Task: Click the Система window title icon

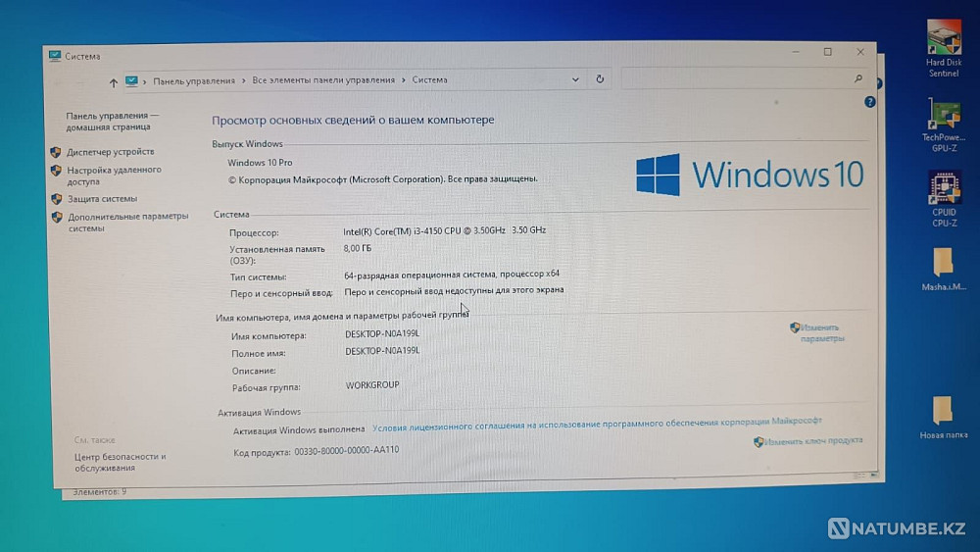Action: click(54, 56)
